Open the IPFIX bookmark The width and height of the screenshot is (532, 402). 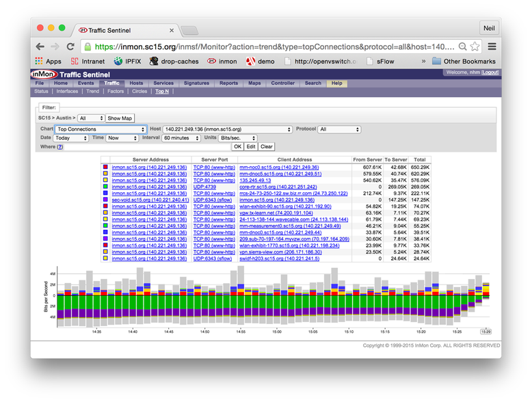click(127, 61)
